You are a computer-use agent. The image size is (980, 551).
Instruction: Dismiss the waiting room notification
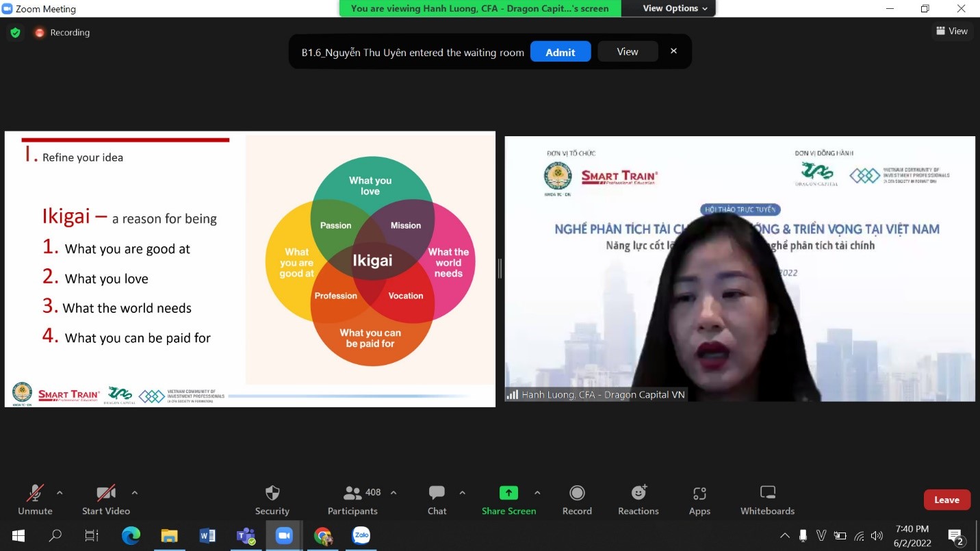point(673,51)
